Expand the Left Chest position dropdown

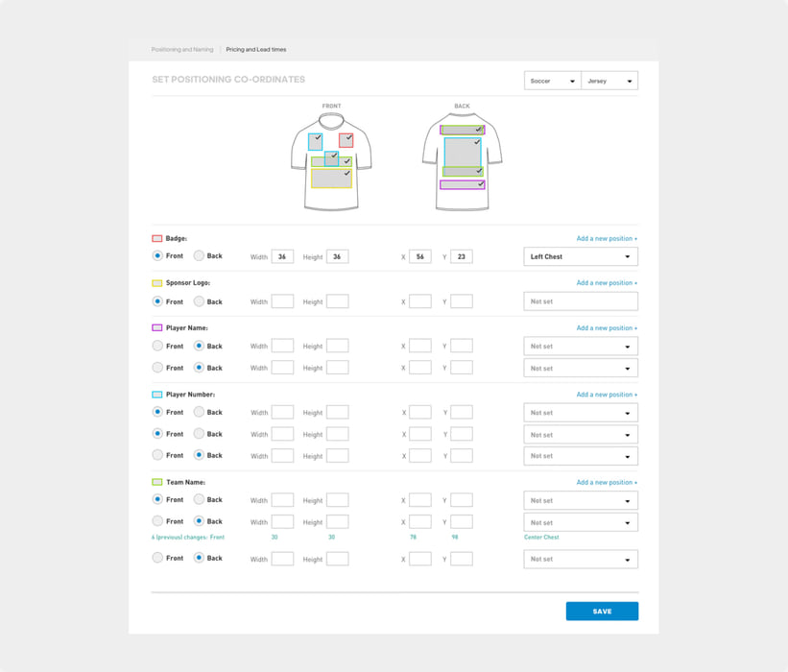point(581,256)
